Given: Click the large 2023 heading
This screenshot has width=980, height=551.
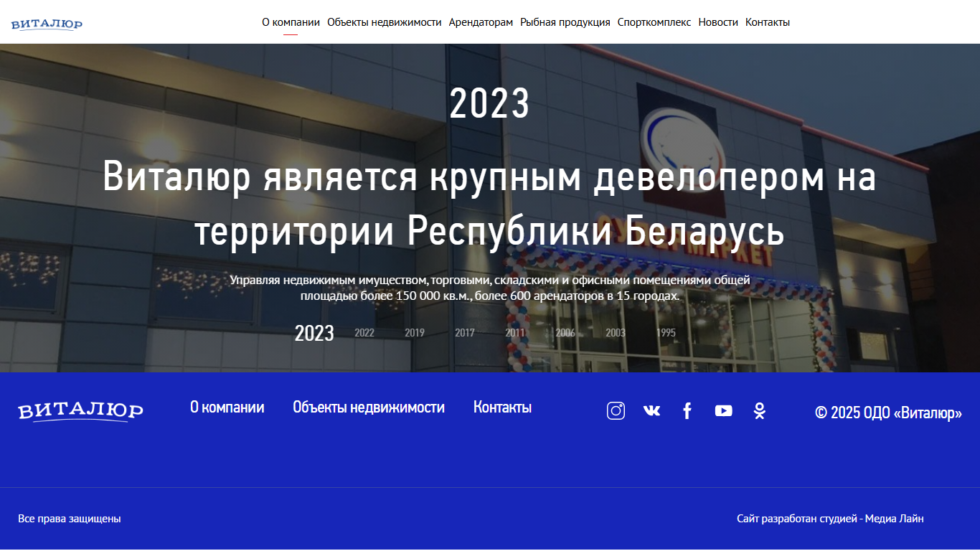Looking at the screenshot, I should click(490, 104).
